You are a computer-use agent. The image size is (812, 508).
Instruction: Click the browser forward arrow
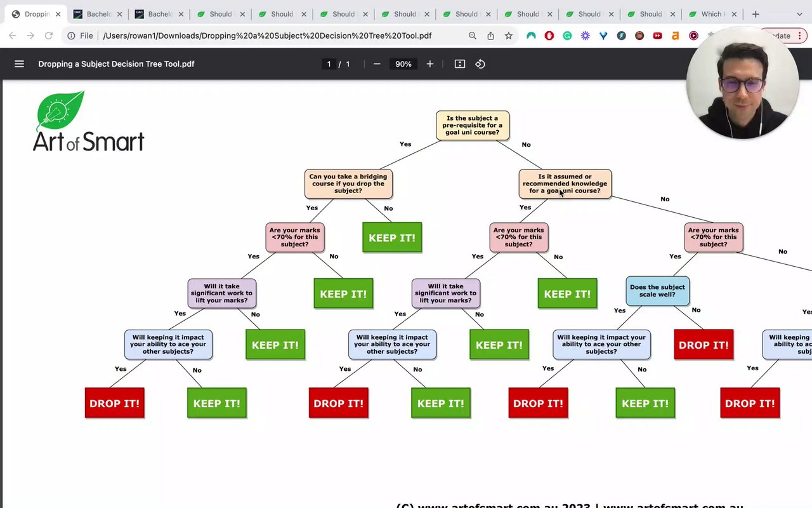click(x=30, y=36)
